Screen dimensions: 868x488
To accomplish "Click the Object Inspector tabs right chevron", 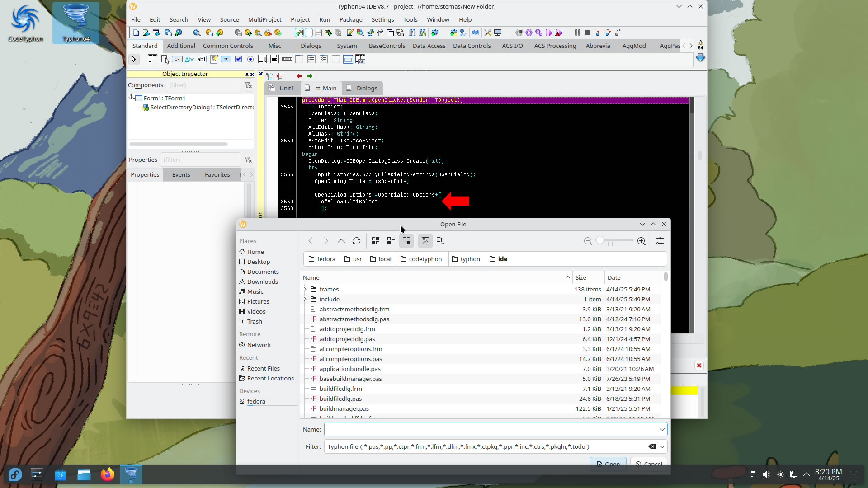I will coord(252,174).
